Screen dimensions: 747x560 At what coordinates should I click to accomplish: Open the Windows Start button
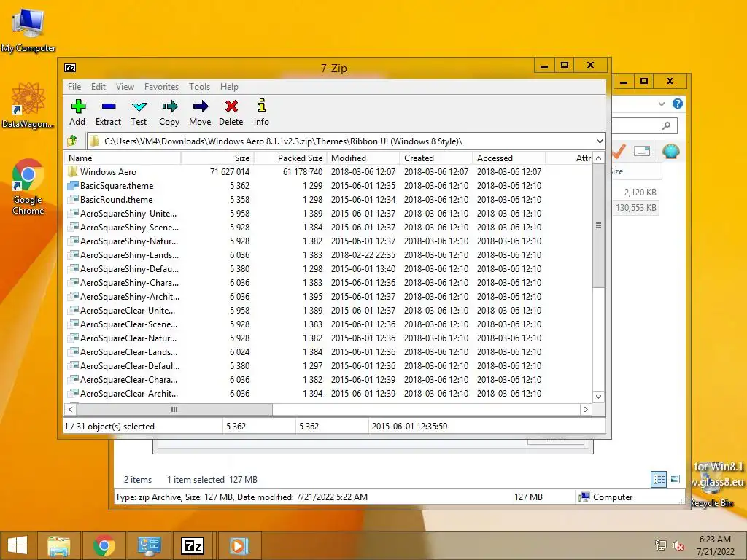(x=18, y=545)
